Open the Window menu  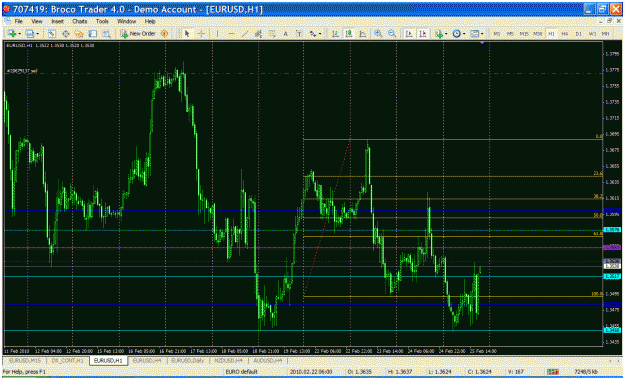[127, 21]
